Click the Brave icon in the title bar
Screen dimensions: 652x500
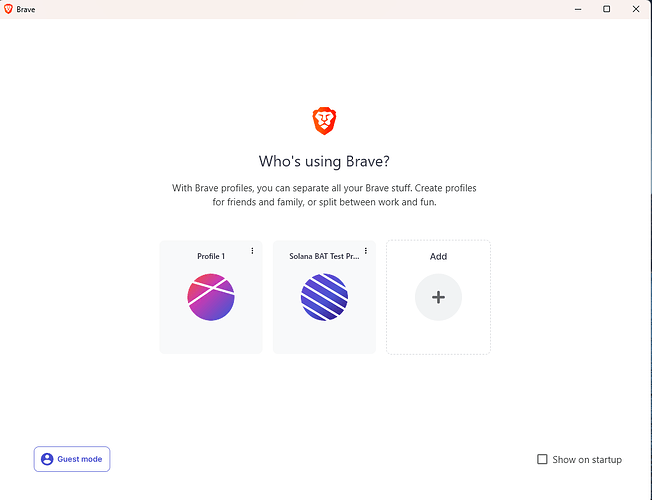click(x=9, y=9)
